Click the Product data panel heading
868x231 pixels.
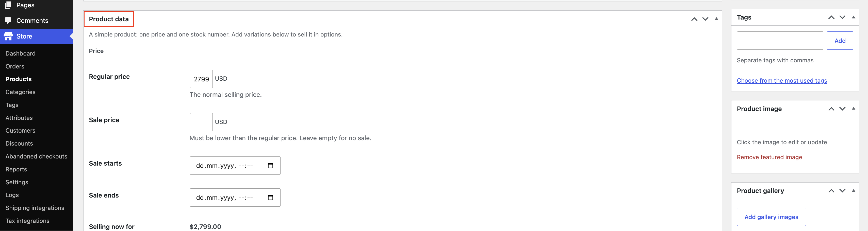pos(109,19)
